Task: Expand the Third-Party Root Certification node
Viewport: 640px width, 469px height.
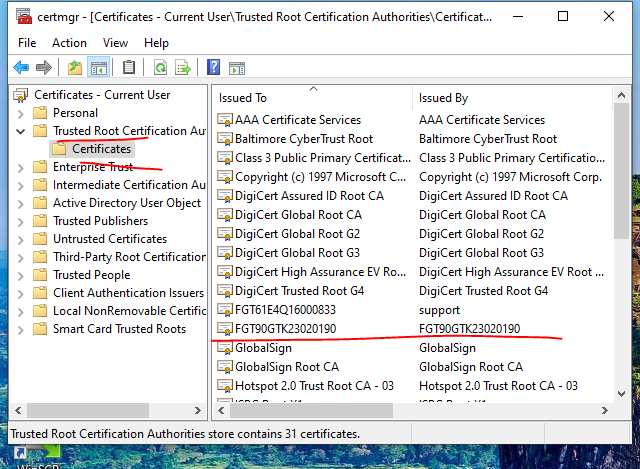Action: click(20, 258)
